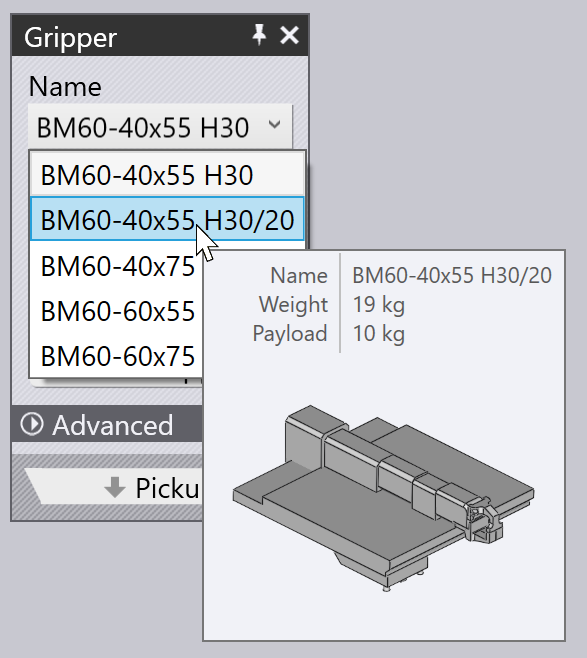Pin the Gripper panel
Image resolution: width=587 pixels, height=658 pixels.
pyautogui.click(x=259, y=35)
